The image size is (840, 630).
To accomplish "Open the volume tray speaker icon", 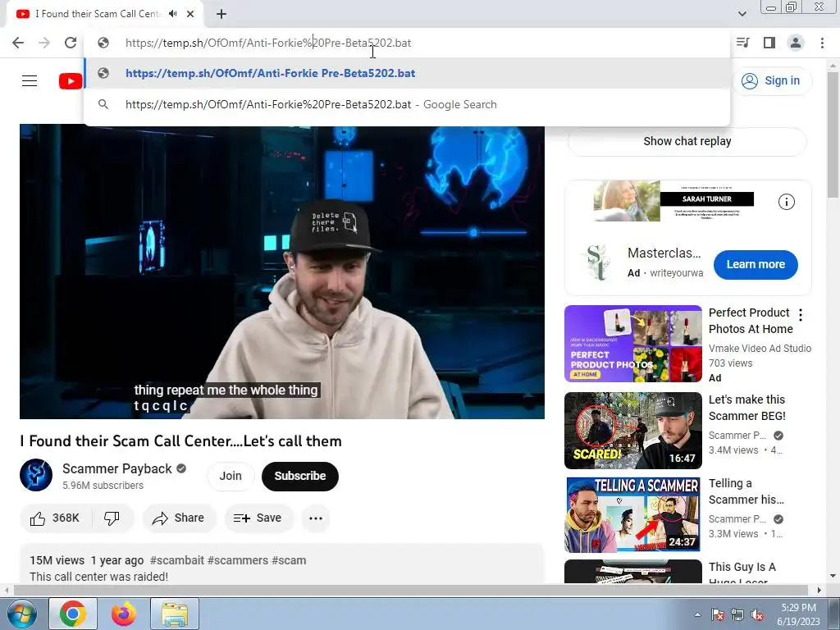I will click(x=757, y=614).
